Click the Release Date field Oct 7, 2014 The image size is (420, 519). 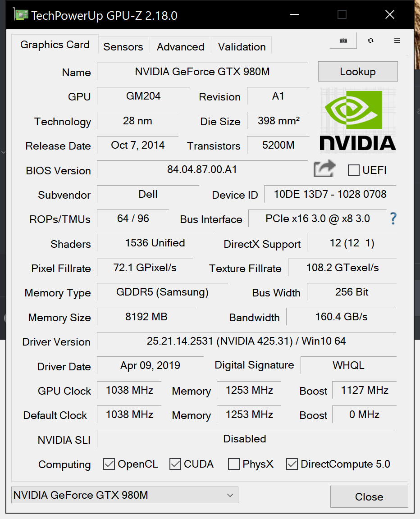pyautogui.click(x=138, y=145)
